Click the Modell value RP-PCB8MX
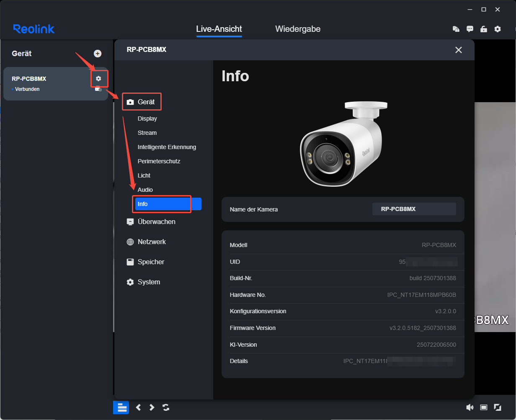Image resolution: width=516 pixels, height=420 pixels. coord(439,245)
